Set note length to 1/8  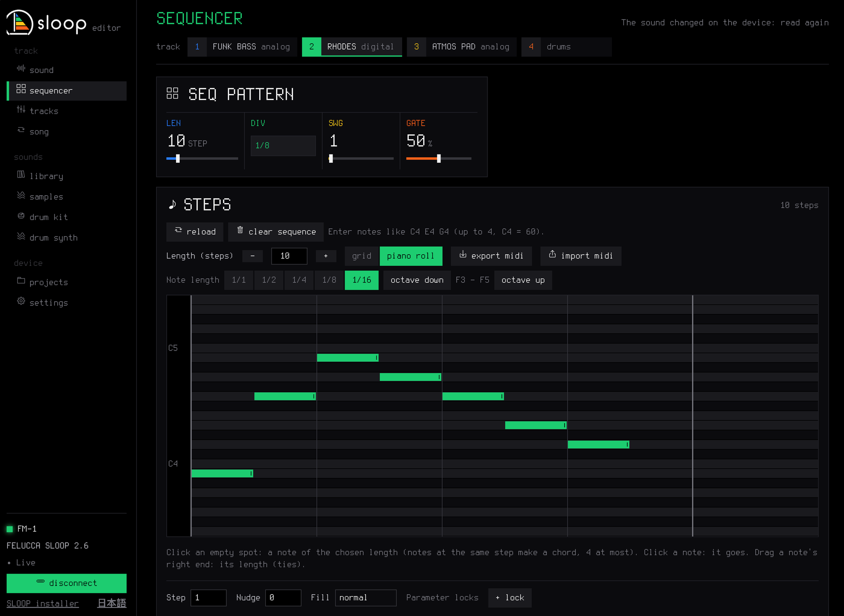(x=329, y=280)
